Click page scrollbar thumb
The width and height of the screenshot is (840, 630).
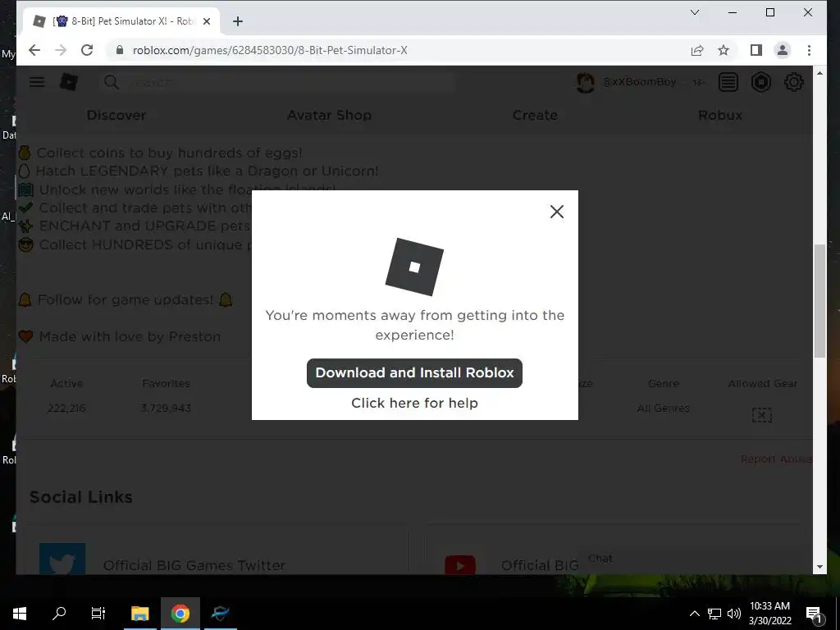[819, 300]
